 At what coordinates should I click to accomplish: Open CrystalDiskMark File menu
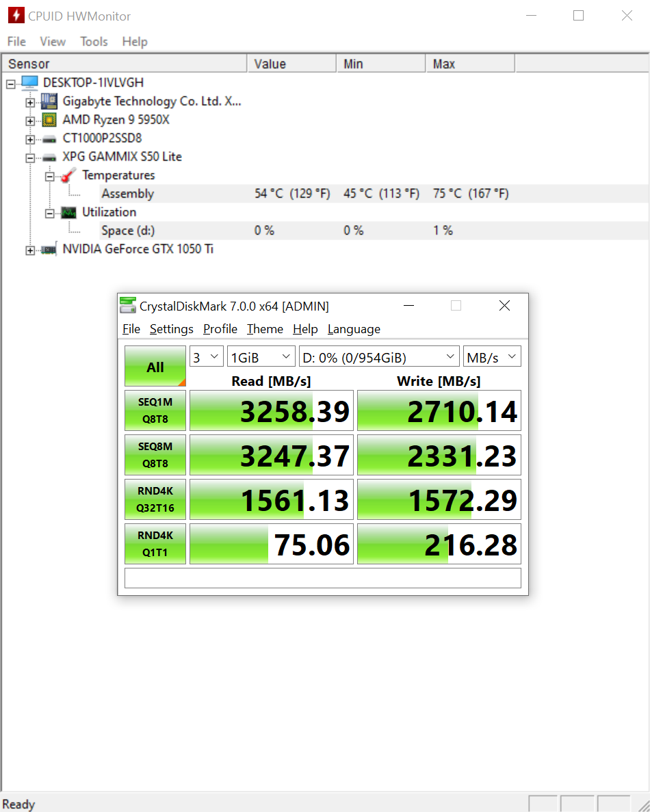coord(131,329)
